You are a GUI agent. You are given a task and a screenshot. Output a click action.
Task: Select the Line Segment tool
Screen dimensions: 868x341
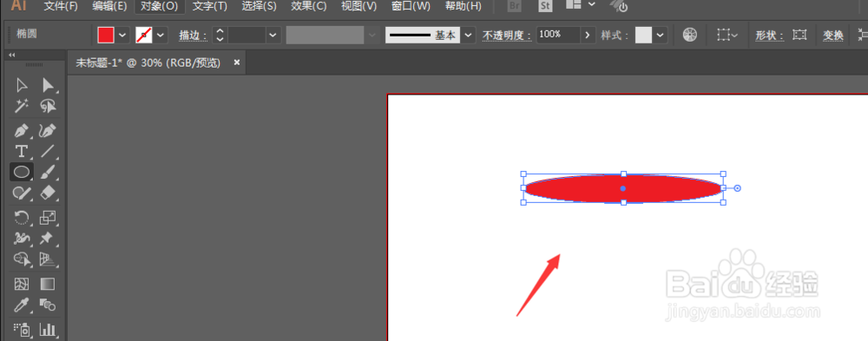click(x=48, y=151)
